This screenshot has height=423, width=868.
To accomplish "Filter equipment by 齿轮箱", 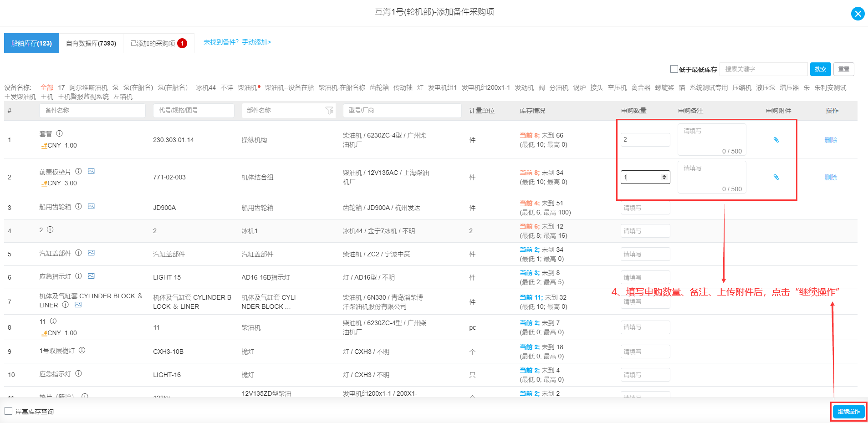I will tap(379, 87).
